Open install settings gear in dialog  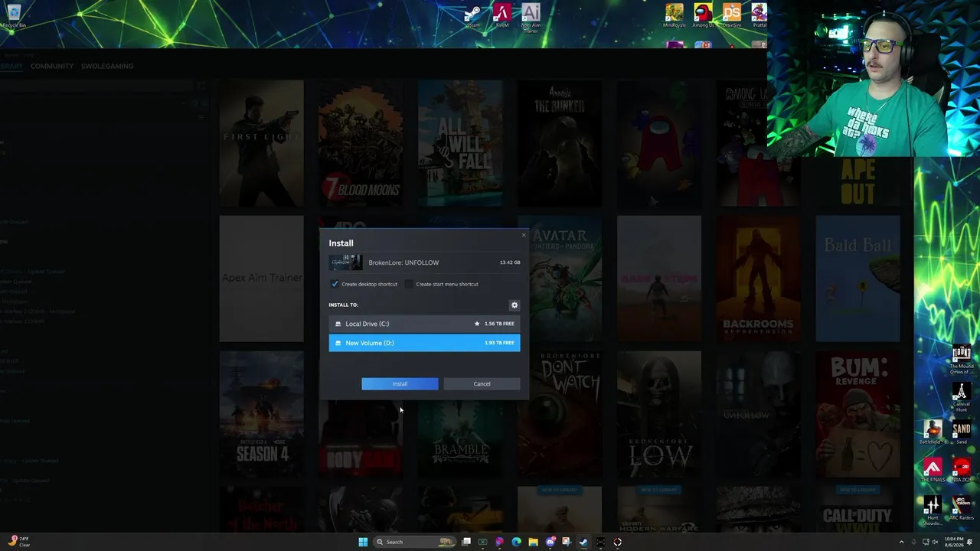pyautogui.click(x=514, y=305)
